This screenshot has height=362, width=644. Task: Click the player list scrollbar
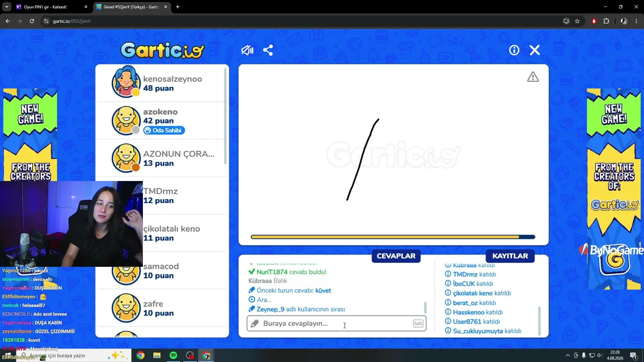point(226,116)
